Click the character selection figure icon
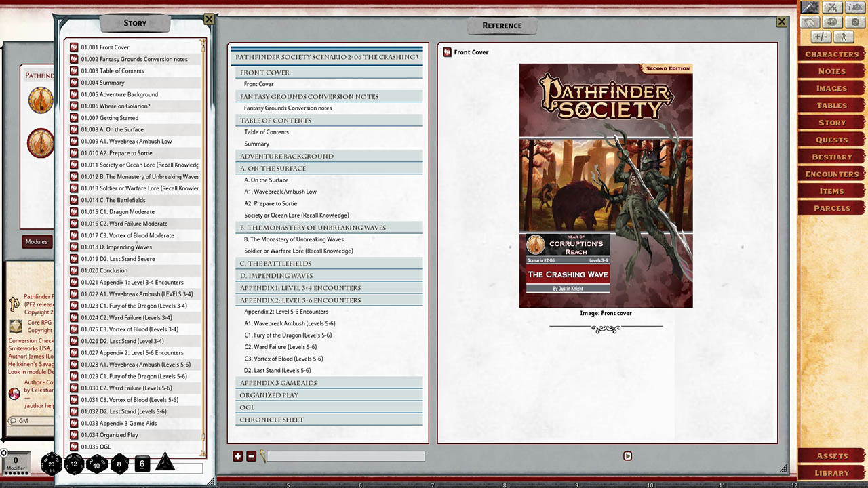The height and width of the screenshot is (488, 868). 843,36
